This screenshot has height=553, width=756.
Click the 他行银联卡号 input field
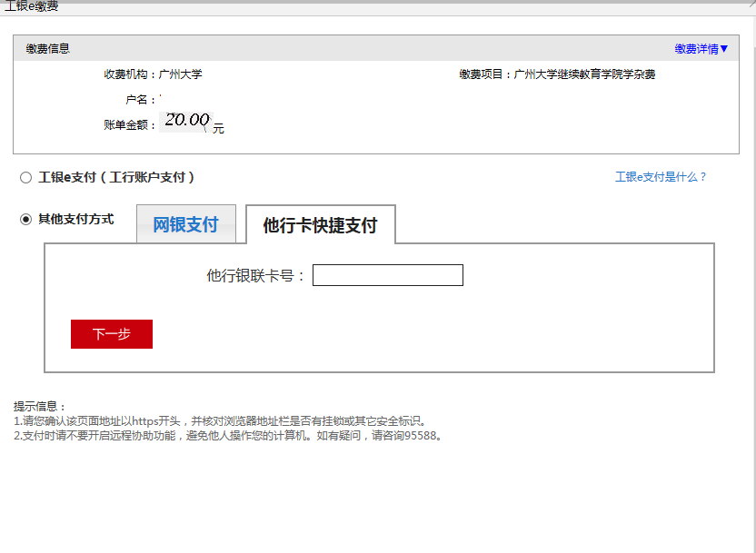(x=388, y=275)
